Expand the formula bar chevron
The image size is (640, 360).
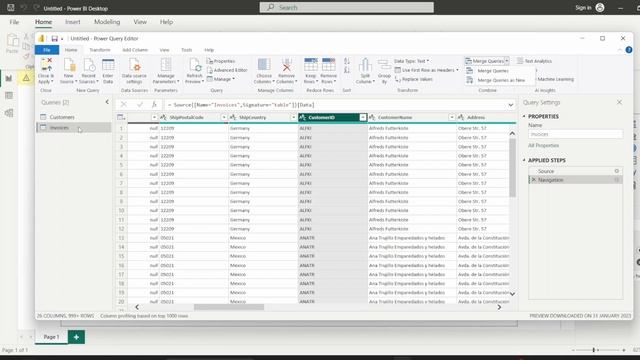(x=511, y=105)
